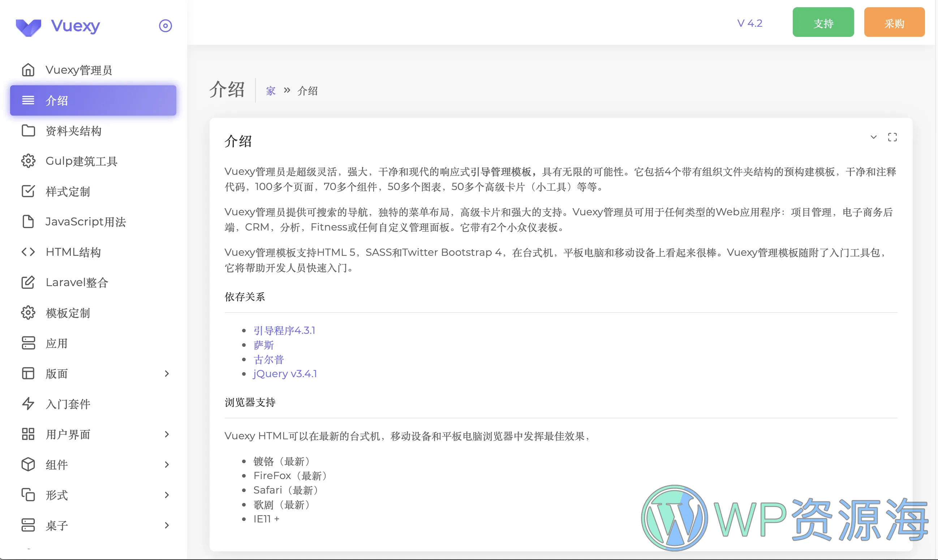Click the file icon beside JavaScript用法
938x560 pixels.
tap(28, 221)
